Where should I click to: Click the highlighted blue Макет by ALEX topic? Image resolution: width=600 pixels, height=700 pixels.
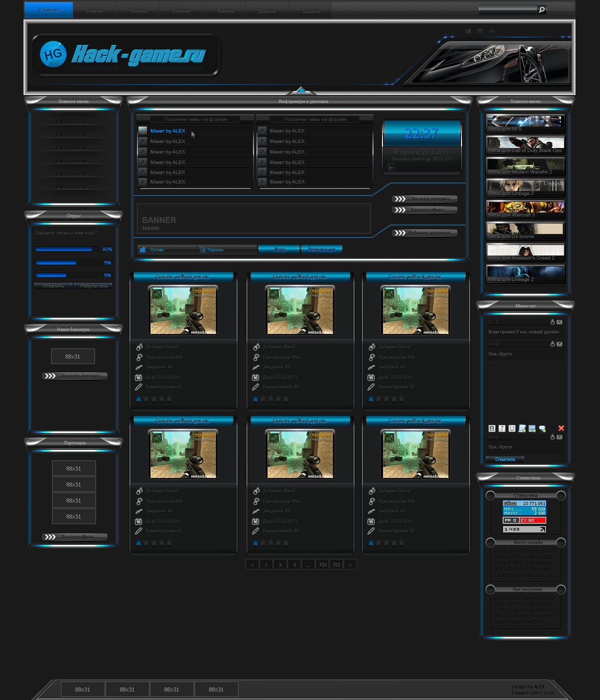tap(167, 130)
